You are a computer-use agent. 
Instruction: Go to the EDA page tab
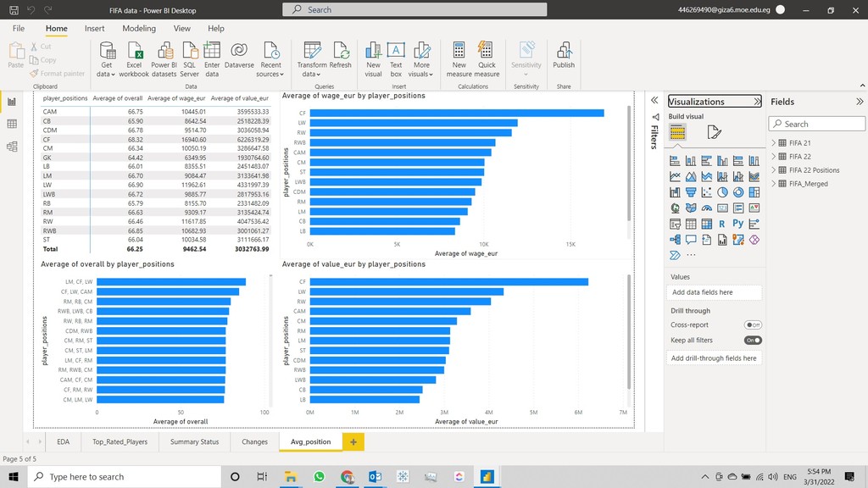[63, 441]
